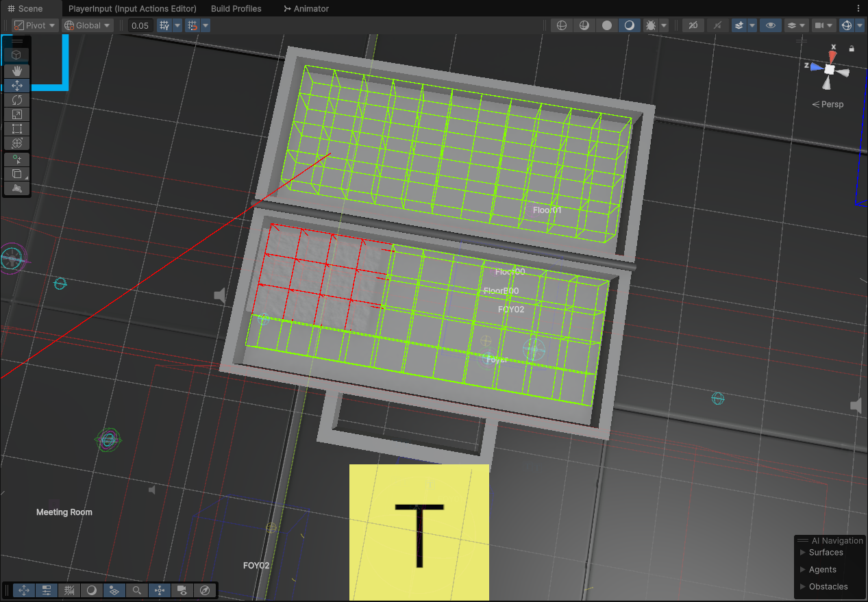The image size is (868, 602).
Task: Select the Move tool
Action: point(16,85)
